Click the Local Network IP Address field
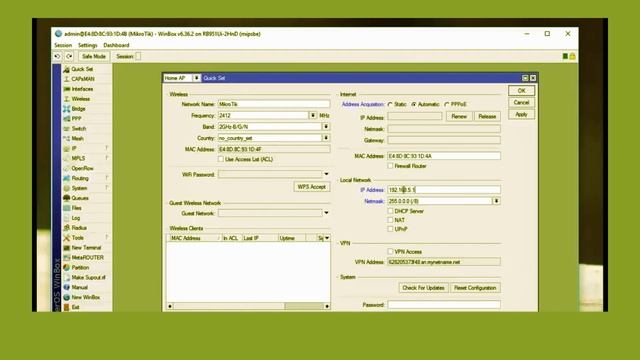 click(x=444, y=190)
